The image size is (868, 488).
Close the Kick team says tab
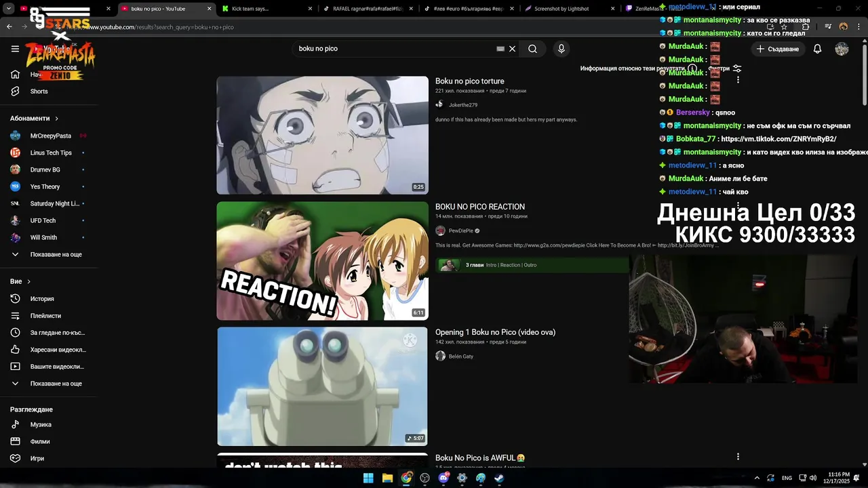click(x=311, y=9)
